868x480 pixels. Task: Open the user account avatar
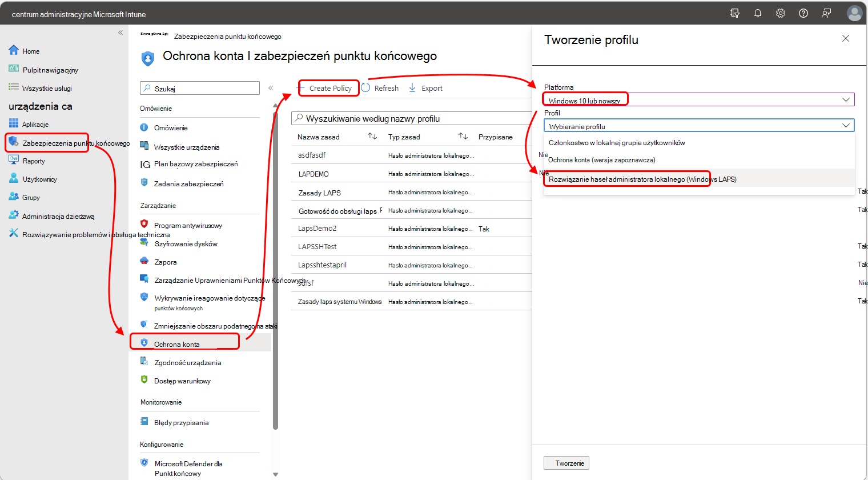pyautogui.click(x=854, y=13)
